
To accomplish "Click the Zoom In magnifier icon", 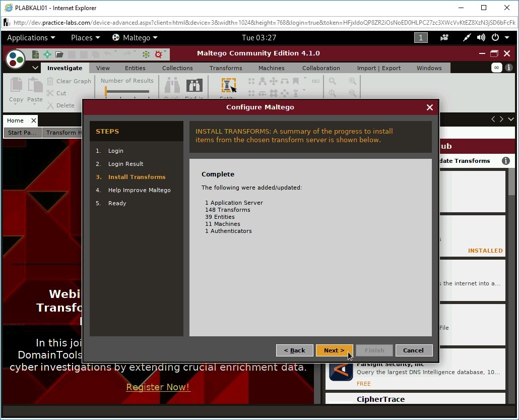I will (x=352, y=80).
